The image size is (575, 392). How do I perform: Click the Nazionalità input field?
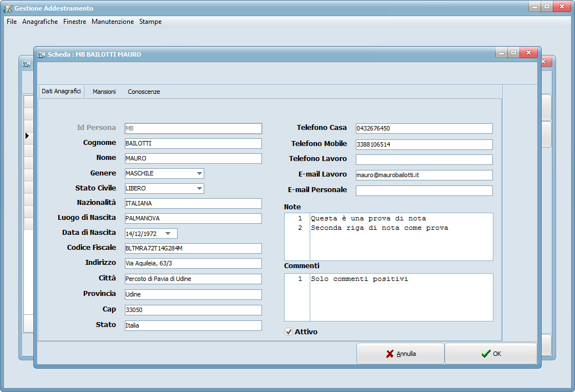point(193,204)
